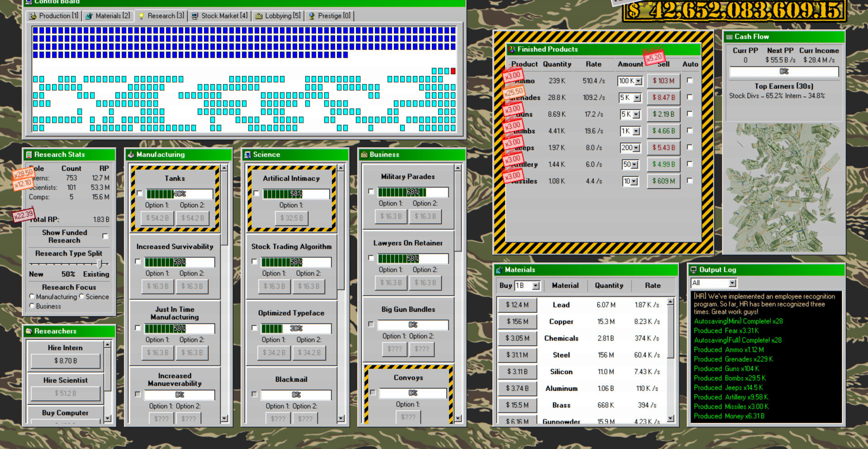
Task: Select the Science research focus radio button
Action: (82, 296)
